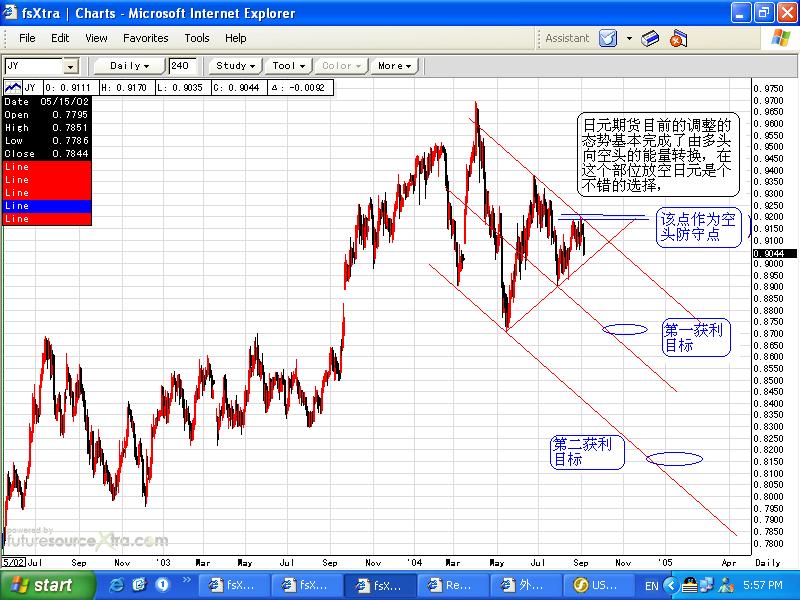Click the Assistant toolbar label

click(567, 38)
